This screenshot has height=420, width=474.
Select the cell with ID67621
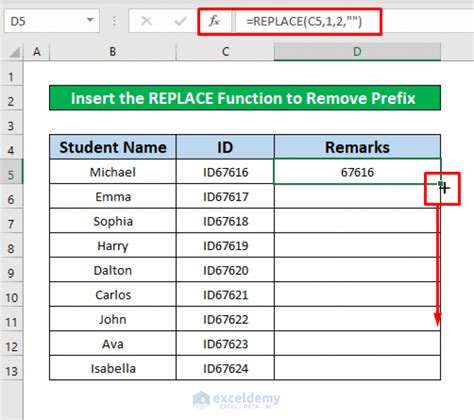click(x=225, y=294)
